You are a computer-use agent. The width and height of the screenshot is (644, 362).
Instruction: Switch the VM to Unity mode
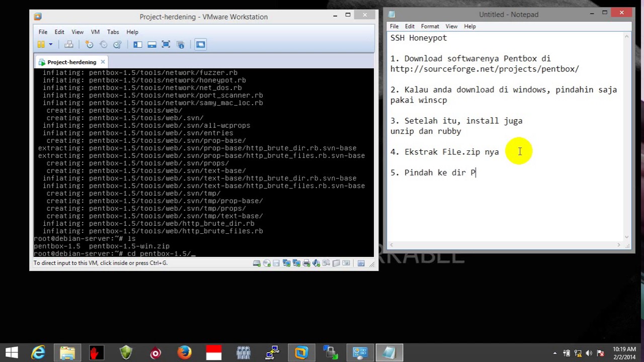[180, 45]
